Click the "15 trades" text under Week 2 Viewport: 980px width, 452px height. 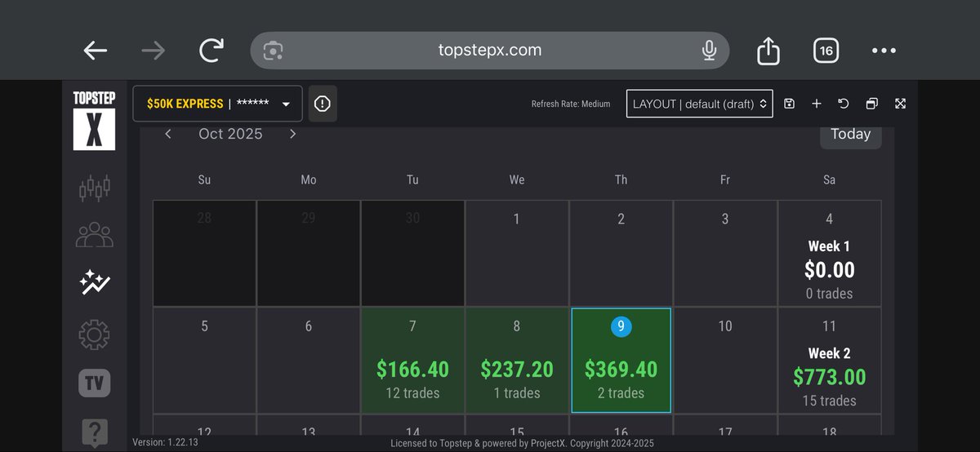[829, 401]
